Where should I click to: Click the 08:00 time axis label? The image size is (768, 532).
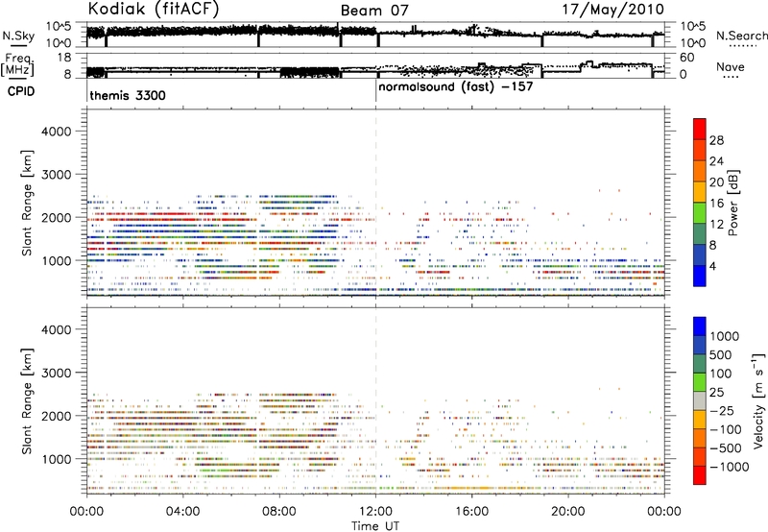pyautogui.click(x=279, y=512)
